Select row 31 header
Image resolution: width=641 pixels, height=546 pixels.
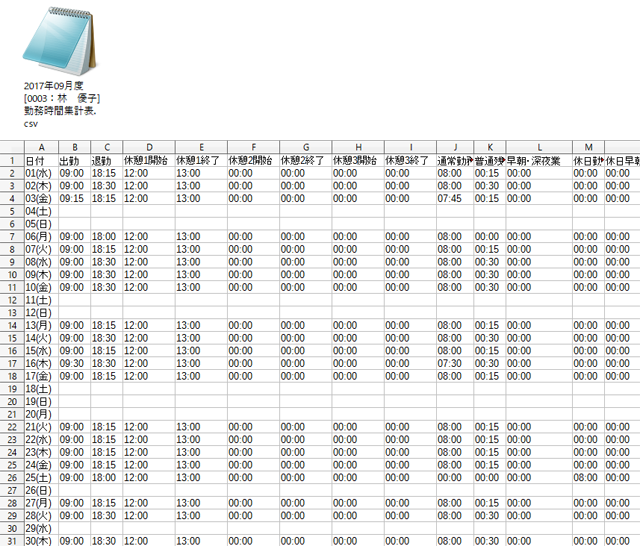click(x=11, y=540)
